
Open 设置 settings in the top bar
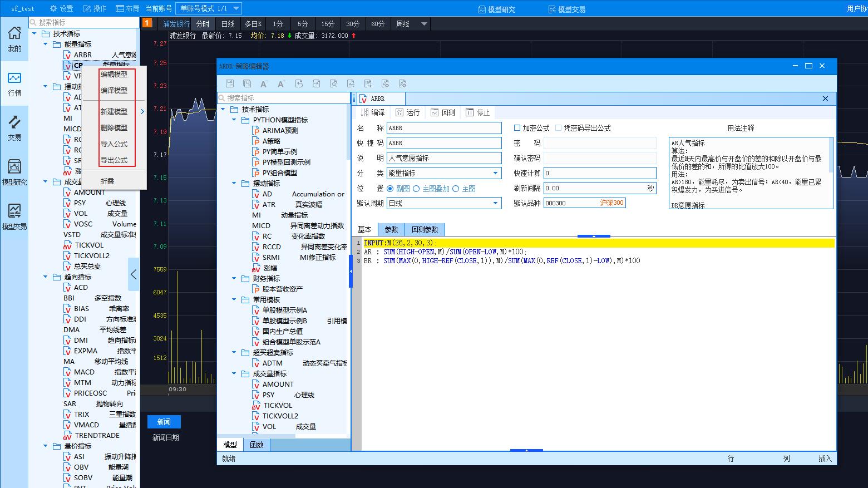(61, 8)
